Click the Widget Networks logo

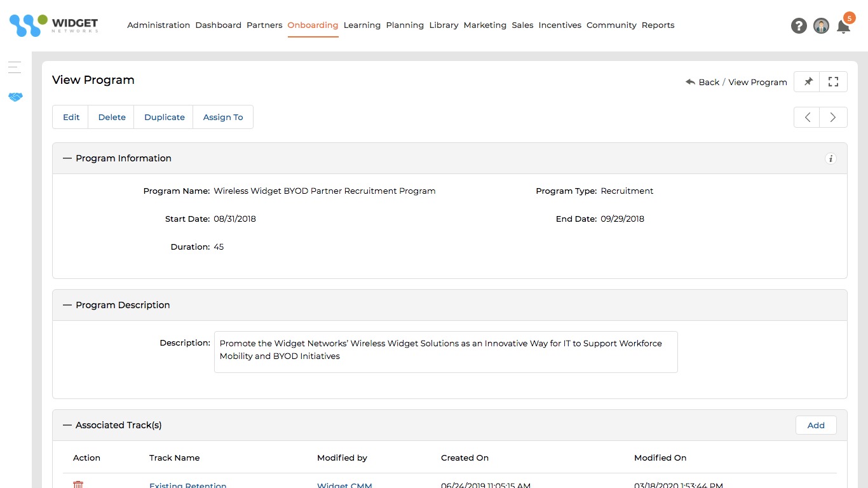point(54,25)
